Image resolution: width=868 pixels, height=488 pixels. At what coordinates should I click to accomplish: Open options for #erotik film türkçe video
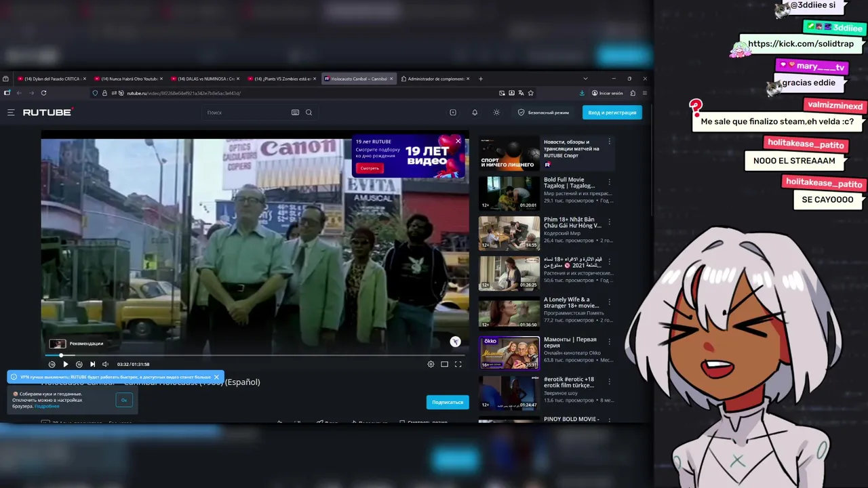point(609,382)
